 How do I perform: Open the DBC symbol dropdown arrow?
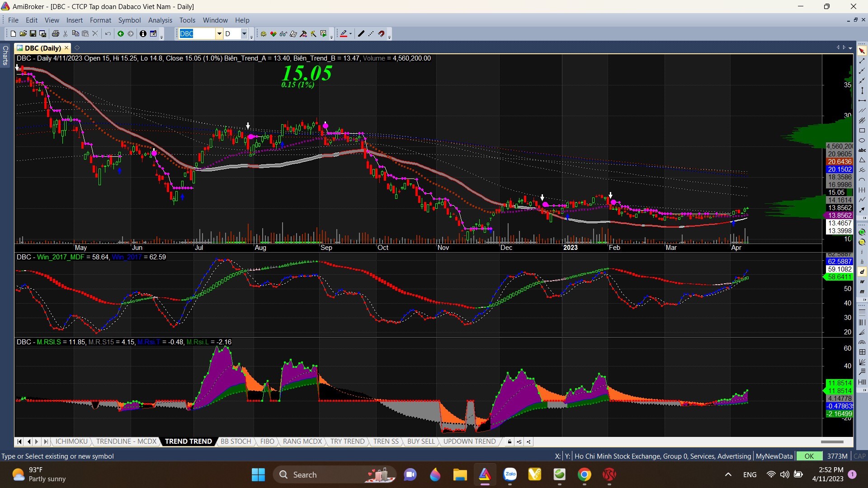[x=219, y=34]
